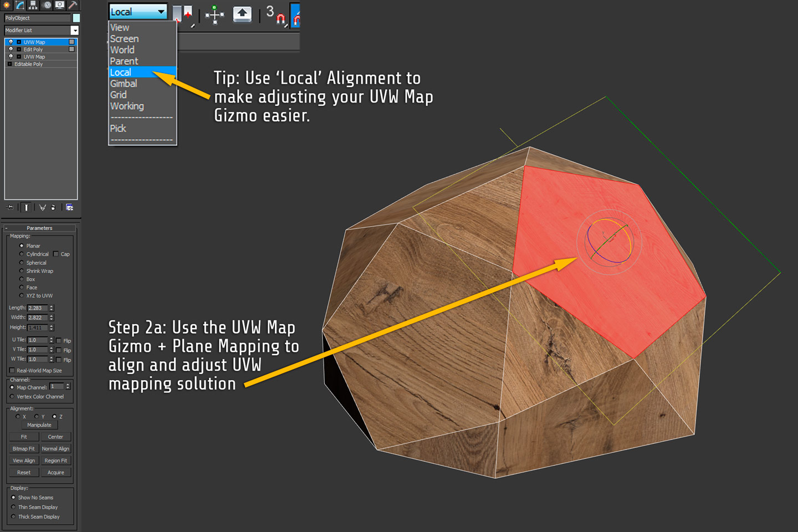Choose Grid coordinate system
This screenshot has width=798, height=532.
(x=142, y=95)
